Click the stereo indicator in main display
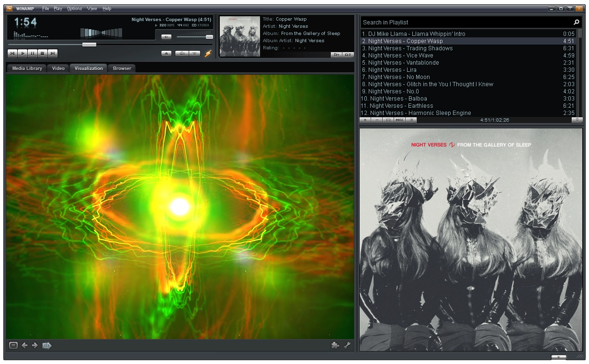The image size is (589, 364). click(x=200, y=25)
